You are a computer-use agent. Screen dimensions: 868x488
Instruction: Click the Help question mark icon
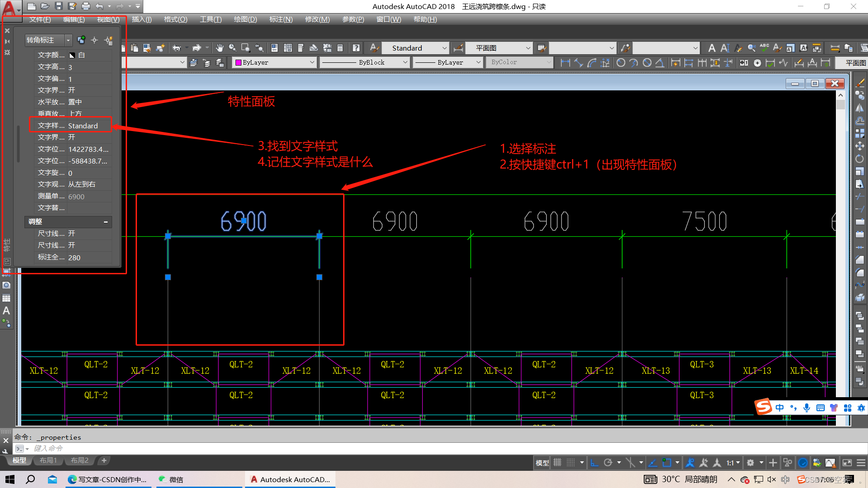tap(356, 48)
